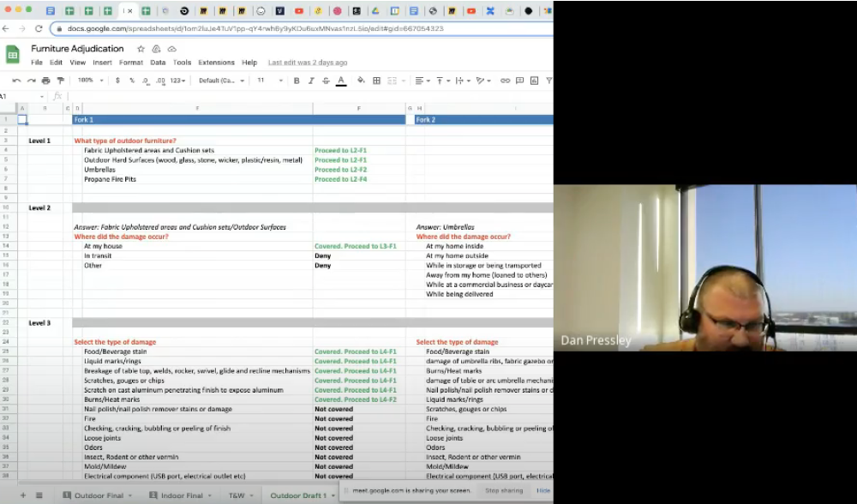Screen dimensions: 857x504
Task: Star the Furniture Adjudication document
Action: point(141,49)
